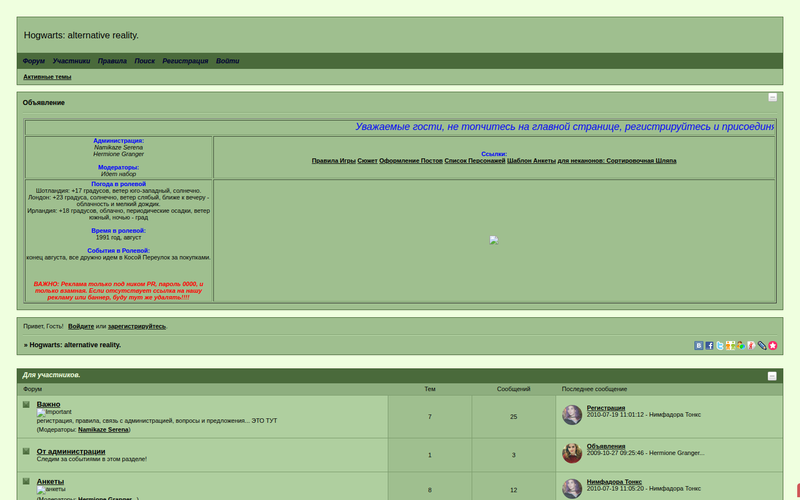
Task: Click the Регистрация navigation link
Action: [x=185, y=61]
